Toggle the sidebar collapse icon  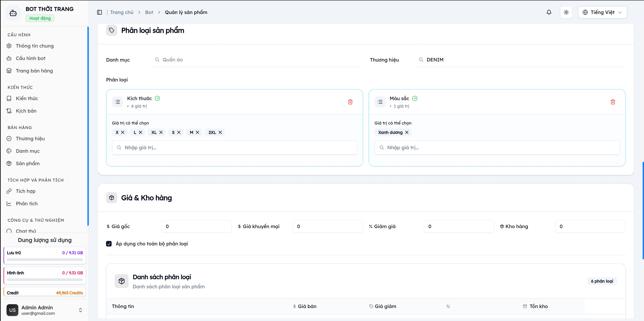click(x=99, y=12)
